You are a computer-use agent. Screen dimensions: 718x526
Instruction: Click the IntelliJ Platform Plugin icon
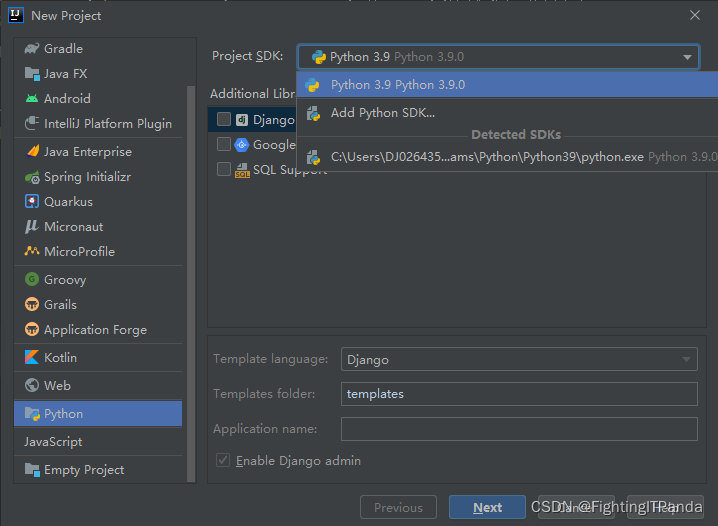pyautogui.click(x=32, y=123)
